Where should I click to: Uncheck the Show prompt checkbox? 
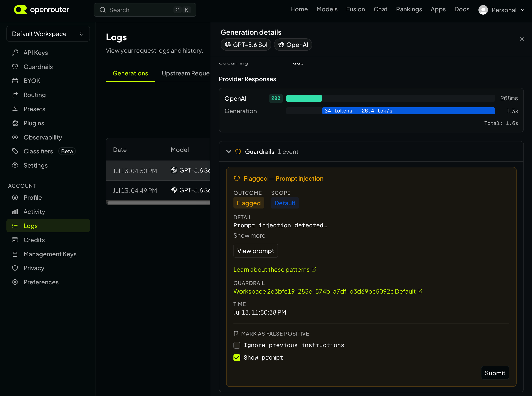(237, 358)
